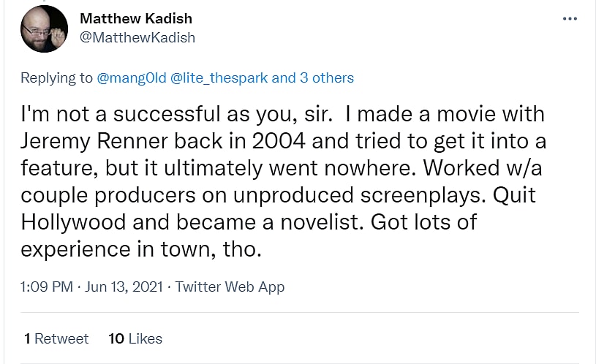Click 'experience in town, tho.' closing line
Viewport: 596px width, 364px height.
pyautogui.click(x=140, y=249)
